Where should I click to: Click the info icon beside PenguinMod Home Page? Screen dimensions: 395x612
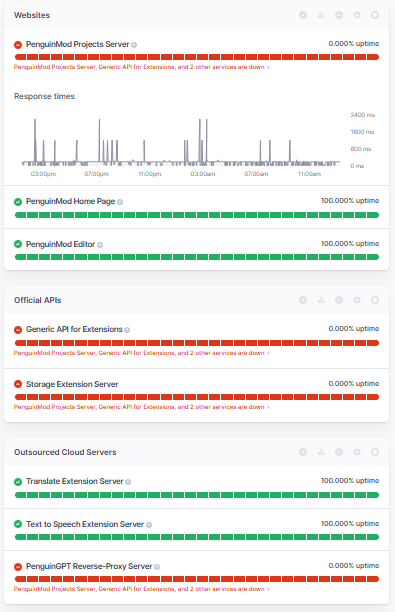click(120, 202)
